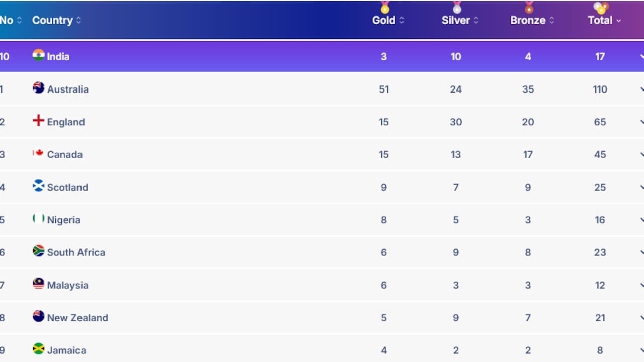Viewport: 644px width, 362px height.
Task: Click the India flag icon
Action: [x=38, y=55]
